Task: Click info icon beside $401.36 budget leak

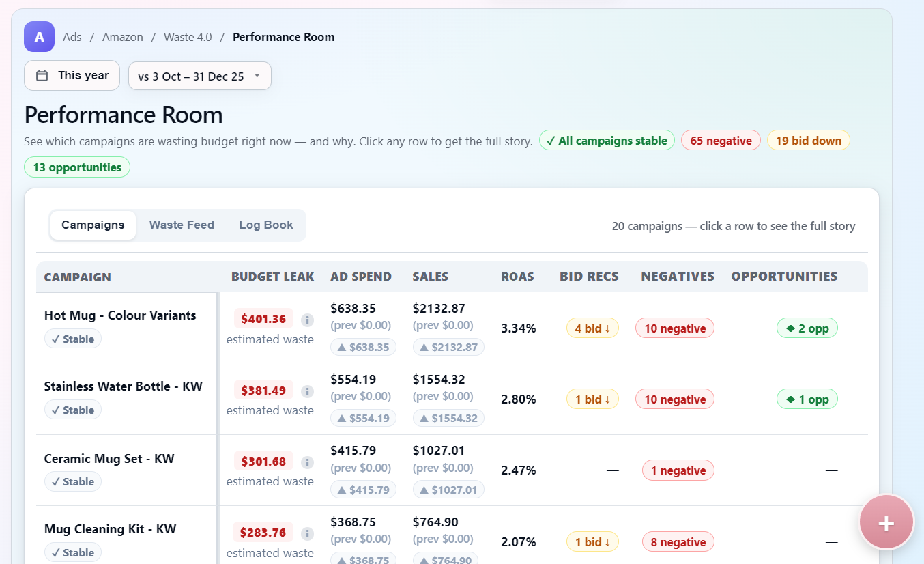Action: click(x=308, y=320)
